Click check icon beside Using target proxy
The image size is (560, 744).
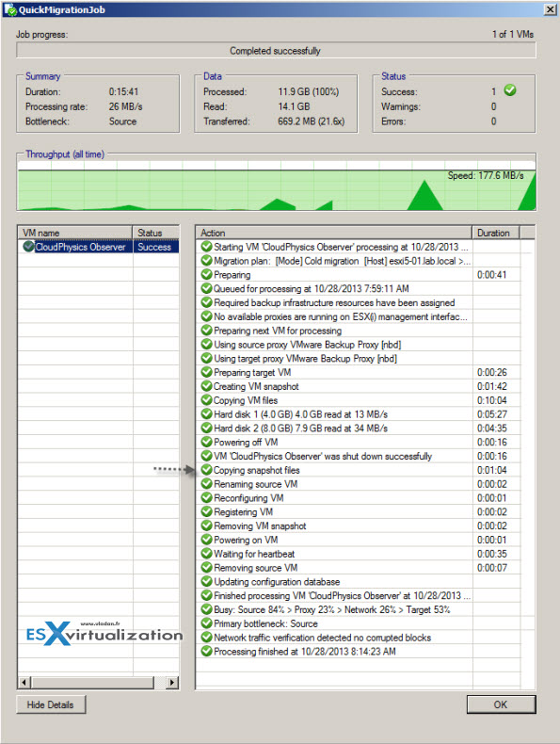(x=206, y=358)
